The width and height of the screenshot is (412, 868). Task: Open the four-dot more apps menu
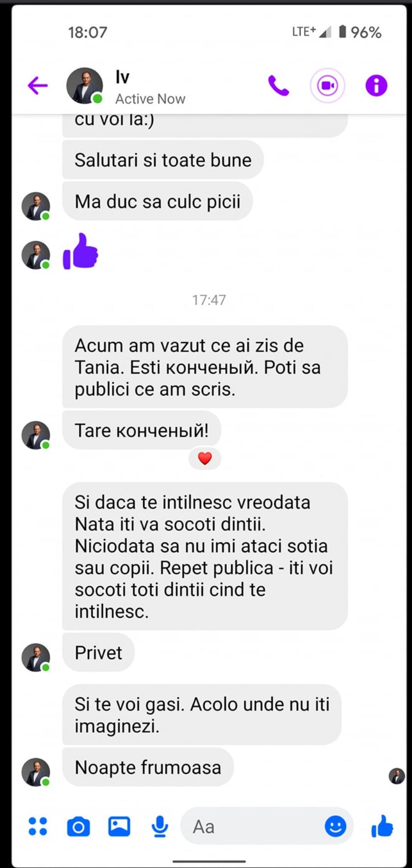click(x=38, y=826)
